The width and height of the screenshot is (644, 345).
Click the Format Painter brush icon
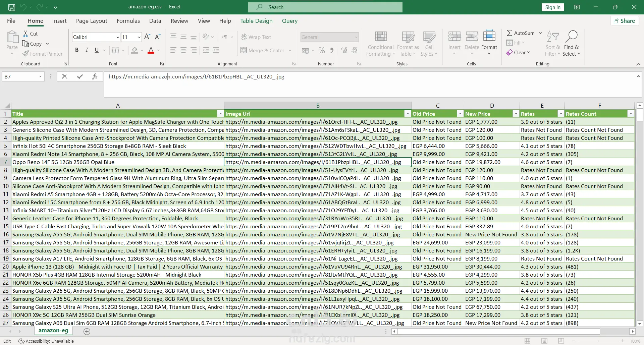click(x=25, y=54)
